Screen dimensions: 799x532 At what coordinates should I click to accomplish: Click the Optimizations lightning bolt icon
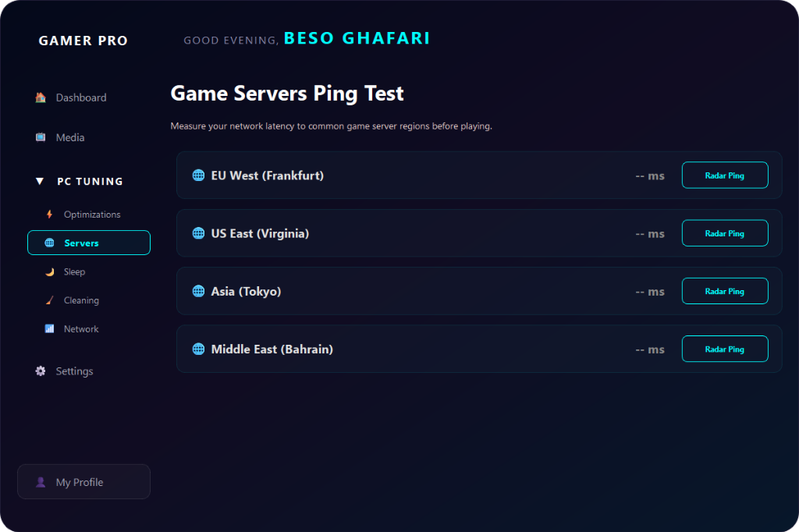(50, 215)
